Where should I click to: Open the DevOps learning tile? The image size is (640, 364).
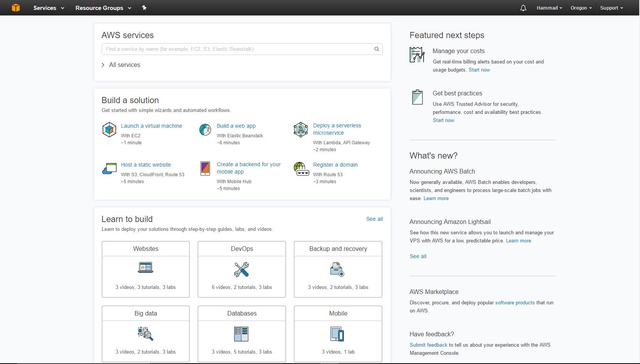coord(242,269)
